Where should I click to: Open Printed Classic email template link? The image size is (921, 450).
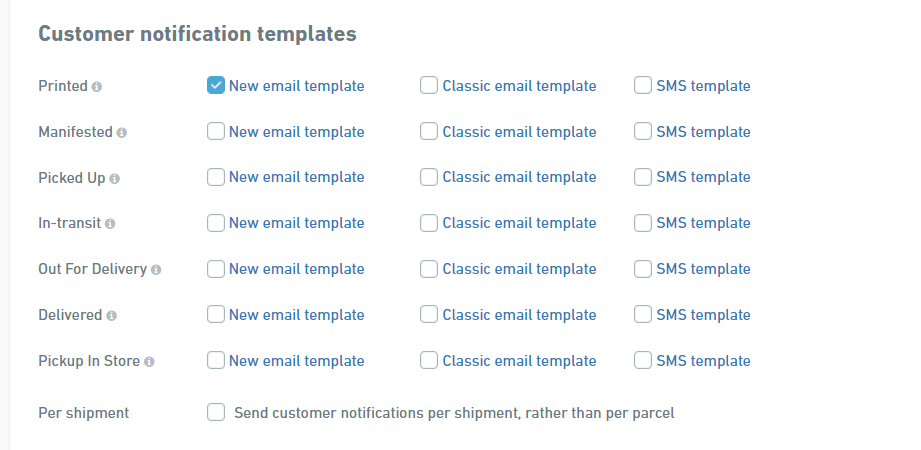(519, 86)
